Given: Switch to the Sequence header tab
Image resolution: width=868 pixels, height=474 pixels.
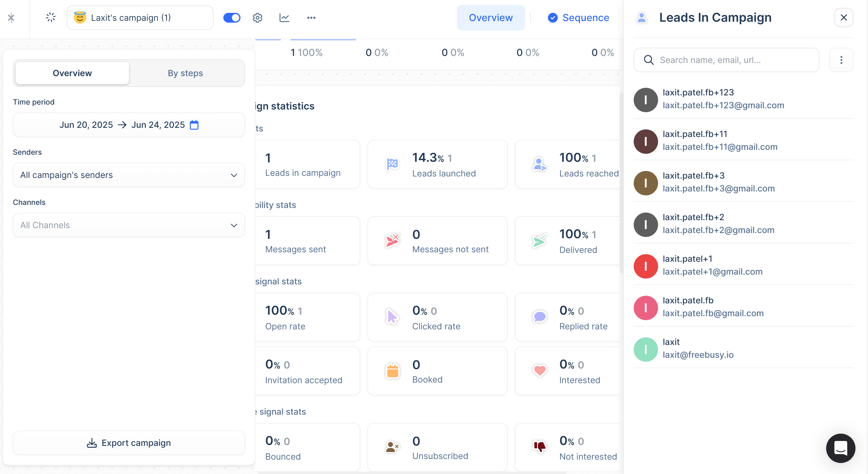Looking at the screenshot, I should click(x=585, y=17).
